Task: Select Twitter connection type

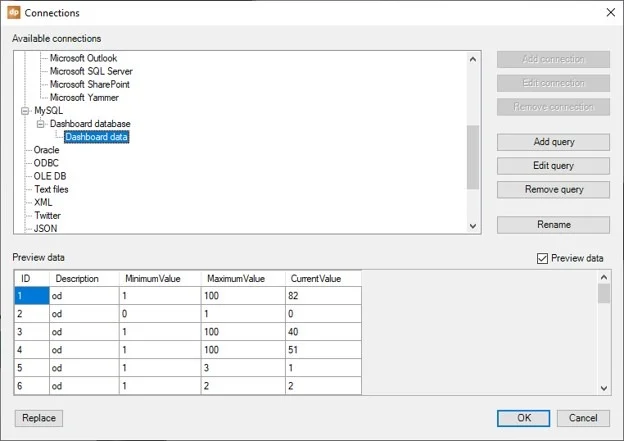Action: [47, 216]
